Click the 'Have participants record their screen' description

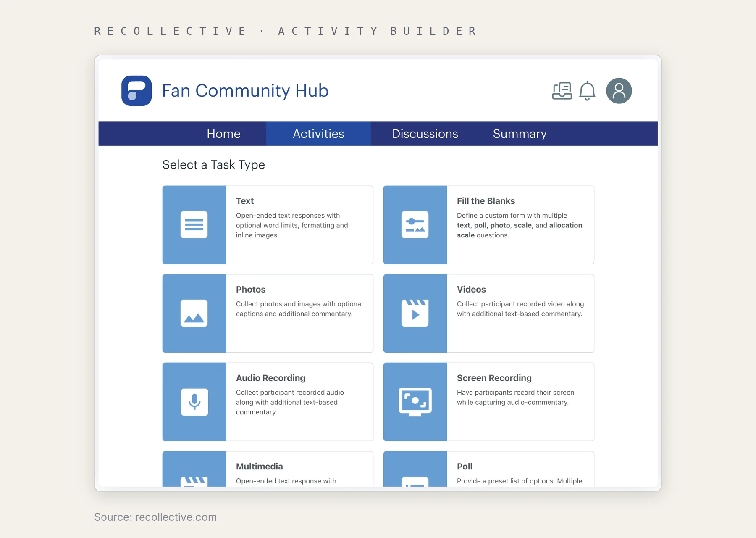516,397
